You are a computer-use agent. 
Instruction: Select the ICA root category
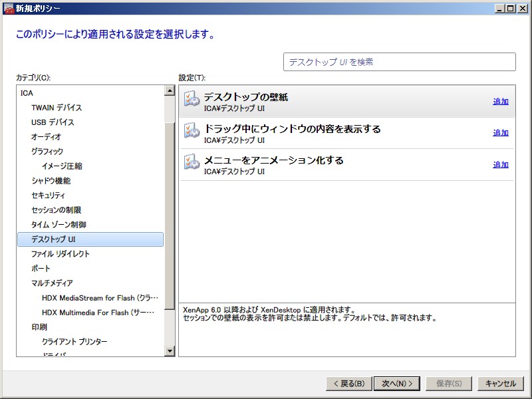click(x=27, y=93)
